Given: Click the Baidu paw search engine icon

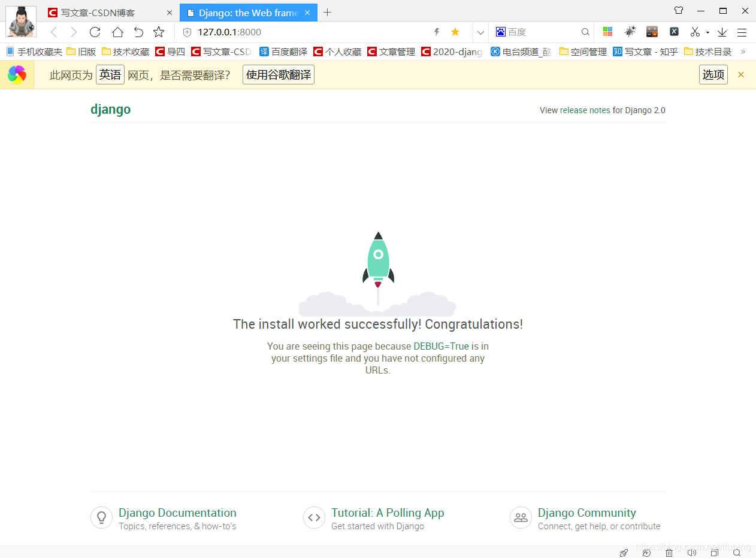Looking at the screenshot, I should [500, 32].
